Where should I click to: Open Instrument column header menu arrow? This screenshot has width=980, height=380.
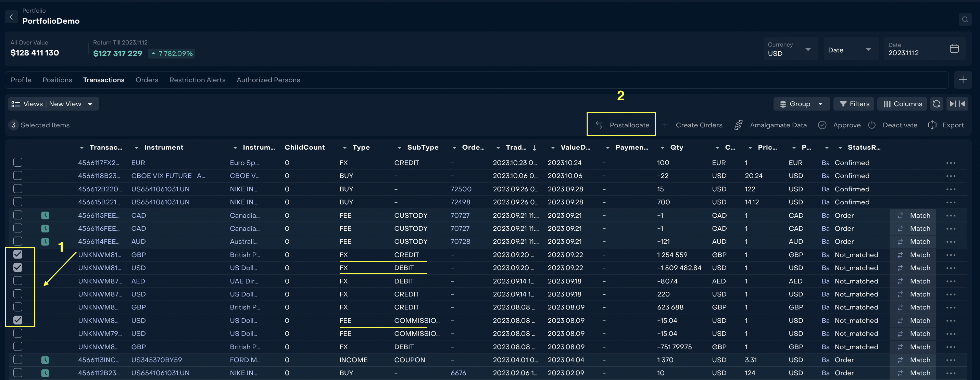pos(137,148)
